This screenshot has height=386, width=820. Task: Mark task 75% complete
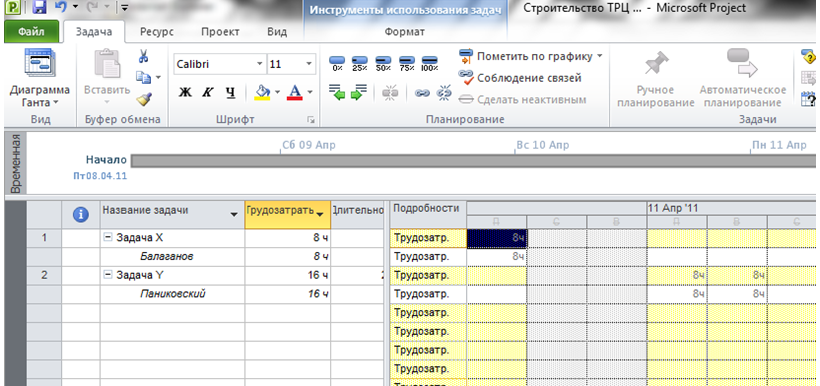(x=406, y=64)
